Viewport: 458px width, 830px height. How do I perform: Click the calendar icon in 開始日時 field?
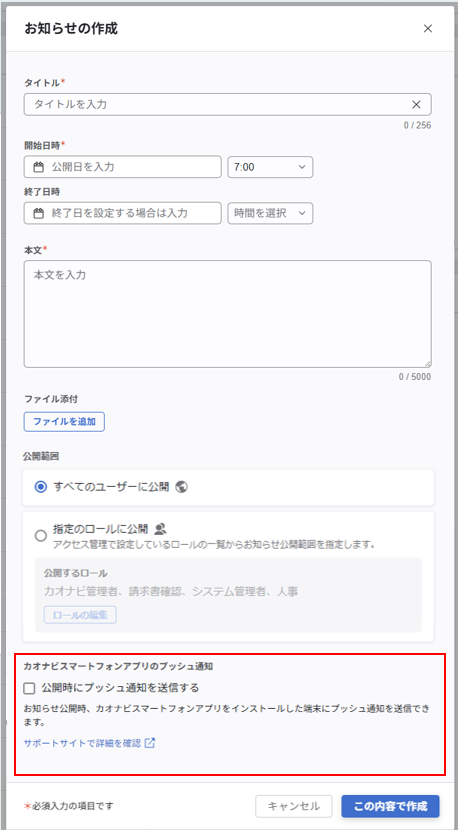tap(38, 167)
